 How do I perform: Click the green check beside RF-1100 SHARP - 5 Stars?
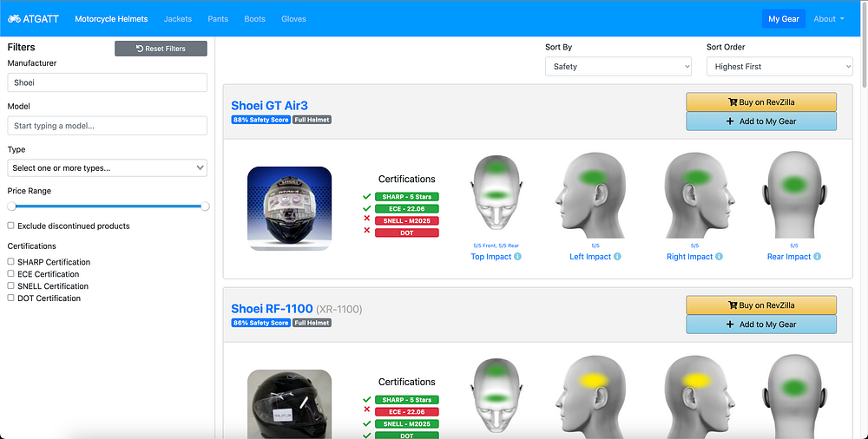coord(366,400)
